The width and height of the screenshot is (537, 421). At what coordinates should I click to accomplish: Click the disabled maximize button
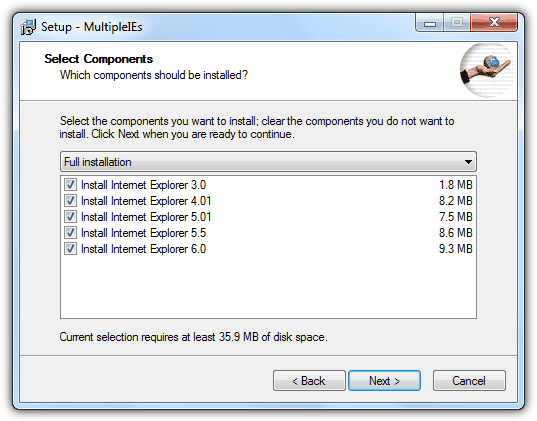[457, 23]
